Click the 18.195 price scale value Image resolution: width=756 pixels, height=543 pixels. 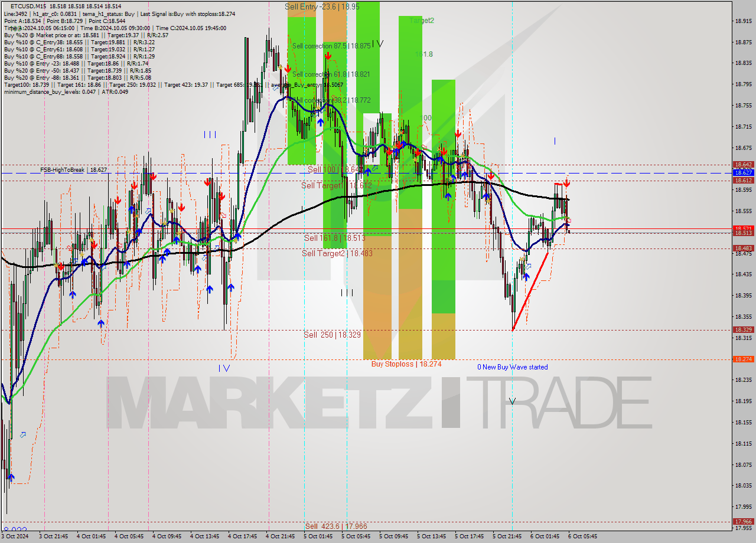[x=743, y=401]
